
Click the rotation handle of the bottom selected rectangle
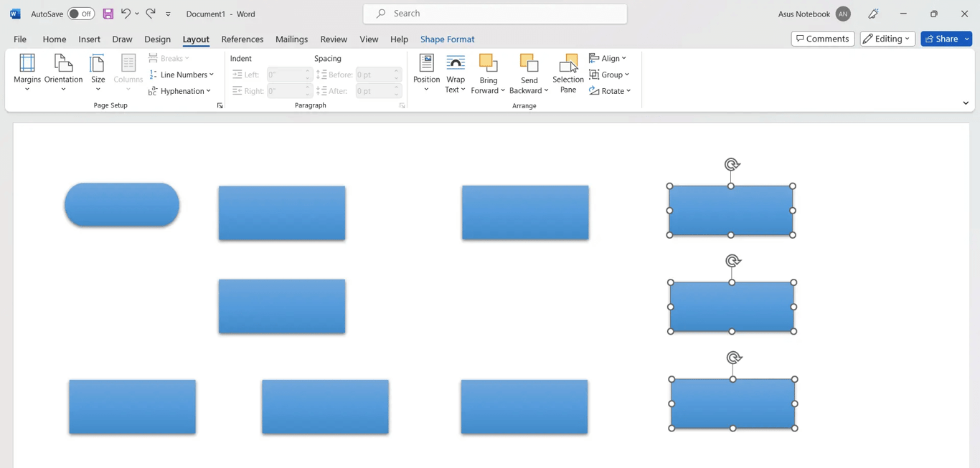733,358
